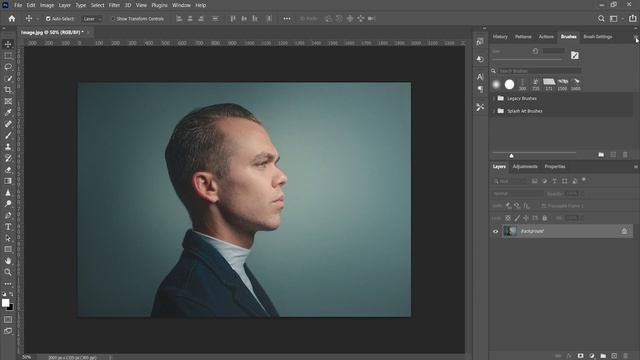Select the Frame tool
The height and width of the screenshot is (360, 640).
click(8, 101)
